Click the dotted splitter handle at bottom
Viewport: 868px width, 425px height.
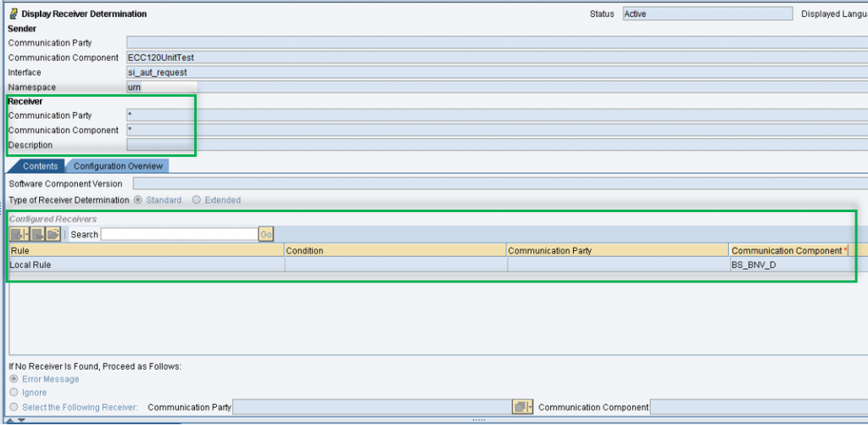point(478,421)
